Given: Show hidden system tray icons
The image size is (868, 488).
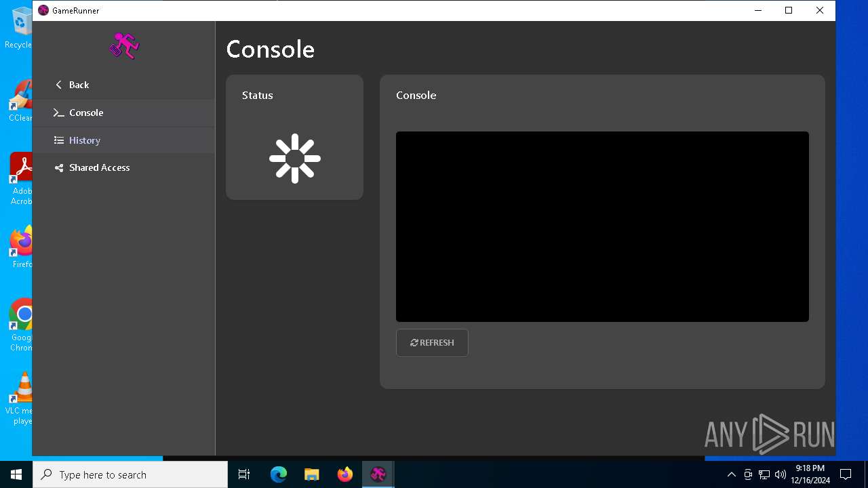Looking at the screenshot, I should 731,474.
